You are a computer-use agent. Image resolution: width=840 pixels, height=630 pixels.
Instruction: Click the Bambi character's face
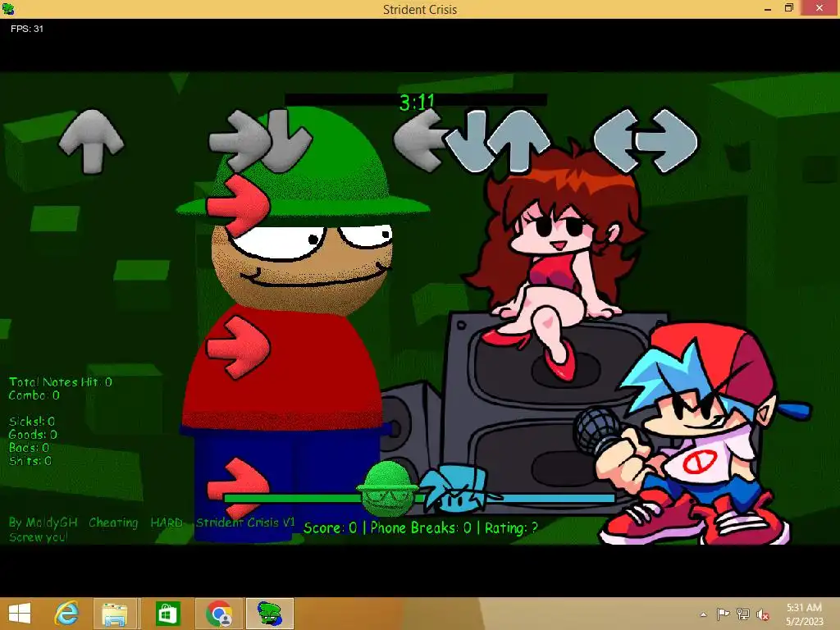tap(302, 267)
